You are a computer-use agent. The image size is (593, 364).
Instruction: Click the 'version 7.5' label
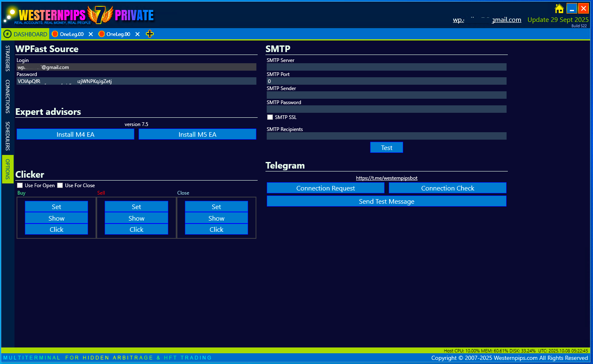click(x=136, y=124)
